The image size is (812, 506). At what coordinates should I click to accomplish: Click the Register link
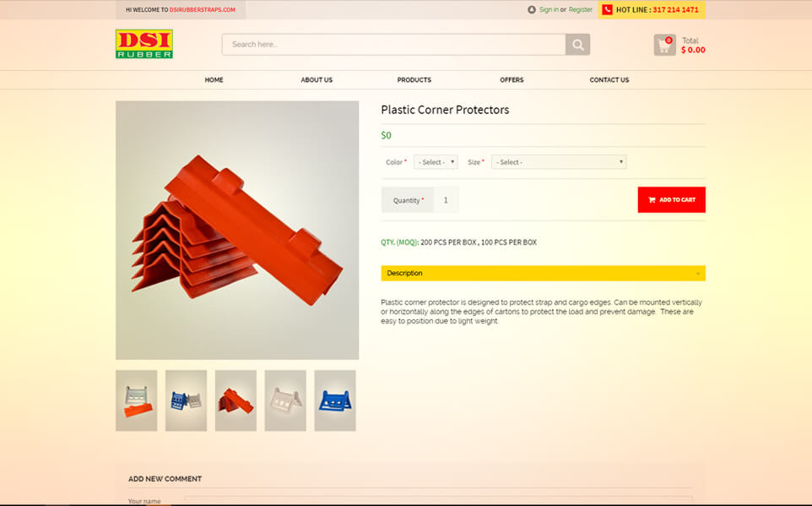581,10
